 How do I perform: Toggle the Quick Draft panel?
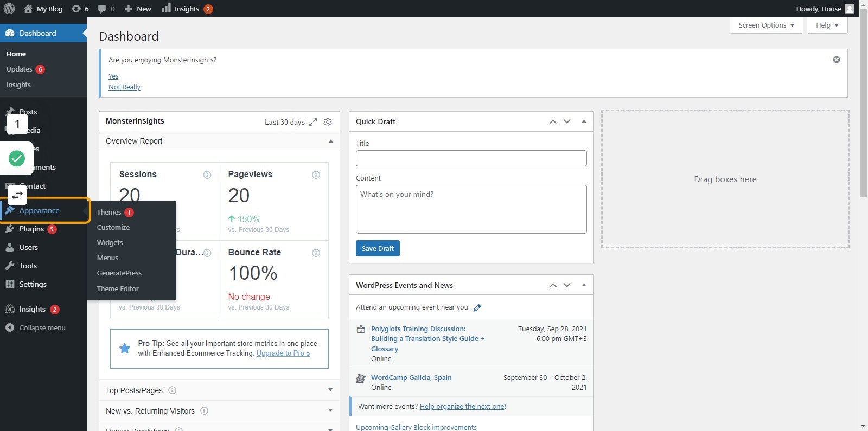[x=584, y=121]
